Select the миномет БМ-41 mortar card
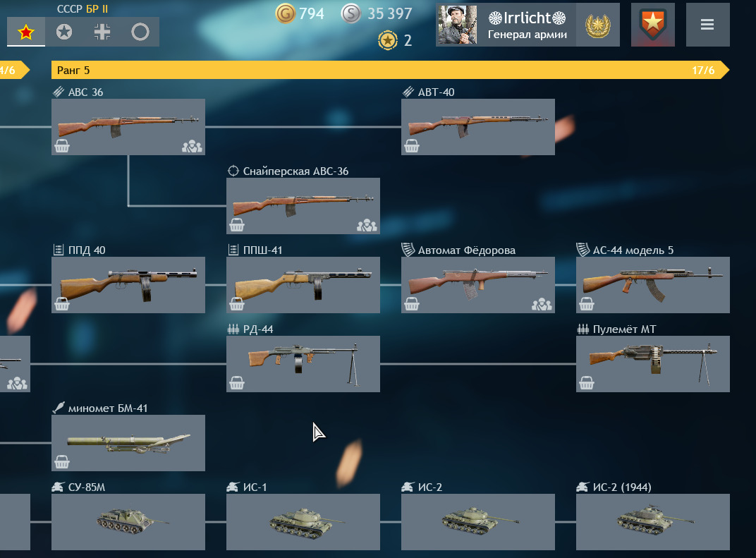 tap(128, 443)
